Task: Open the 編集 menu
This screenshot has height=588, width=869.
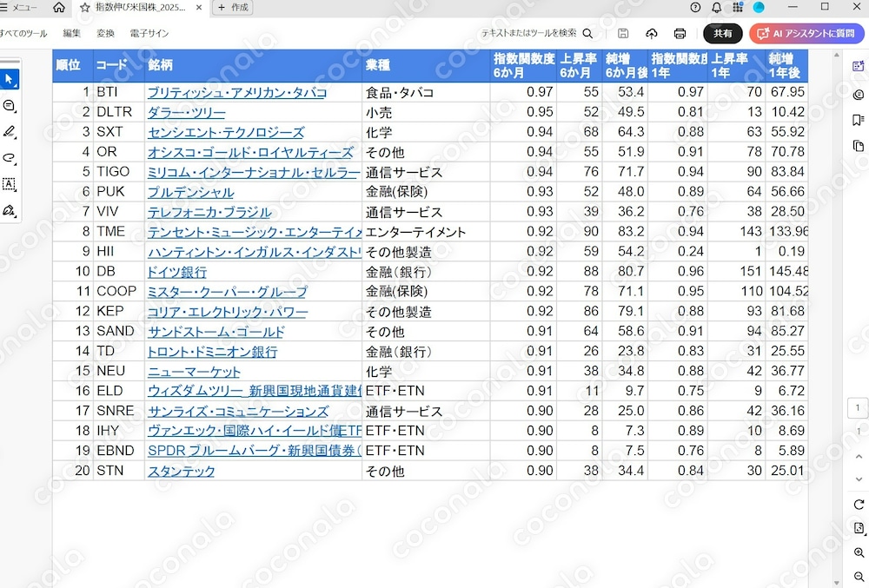Action: coord(71,34)
